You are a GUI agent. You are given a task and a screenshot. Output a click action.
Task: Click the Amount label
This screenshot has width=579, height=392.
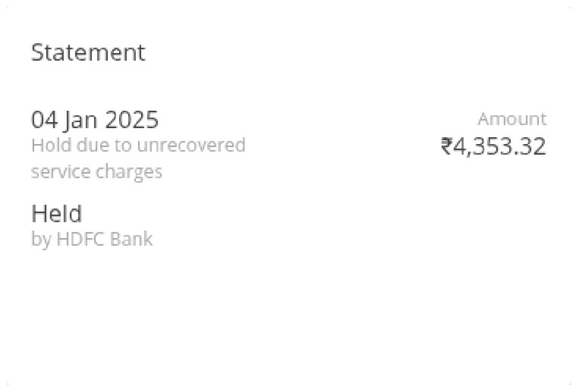pyautogui.click(x=512, y=119)
